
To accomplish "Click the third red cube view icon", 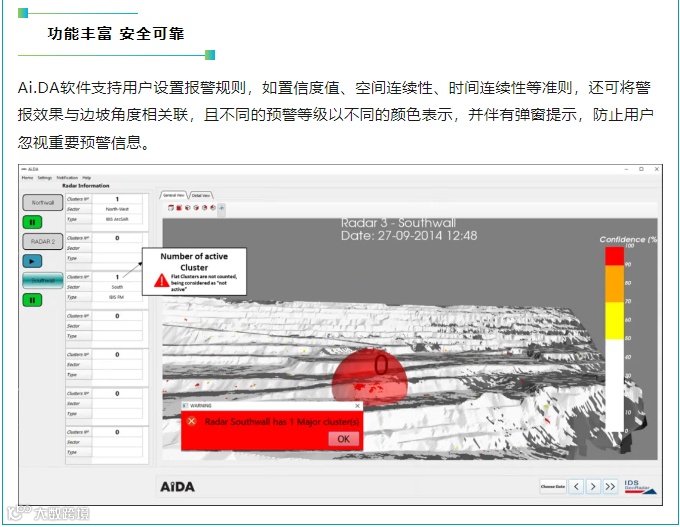I will tap(204, 208).
